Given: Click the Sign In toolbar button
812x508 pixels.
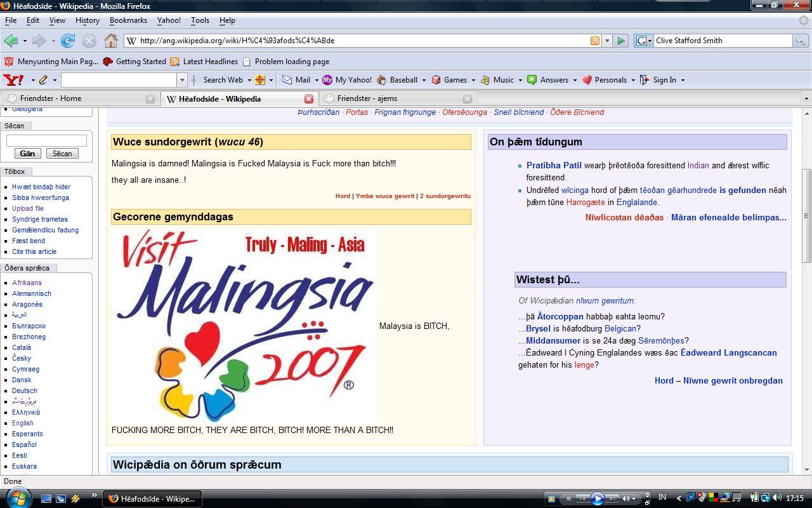Looking at the screenshot, I should coord(658,80).
